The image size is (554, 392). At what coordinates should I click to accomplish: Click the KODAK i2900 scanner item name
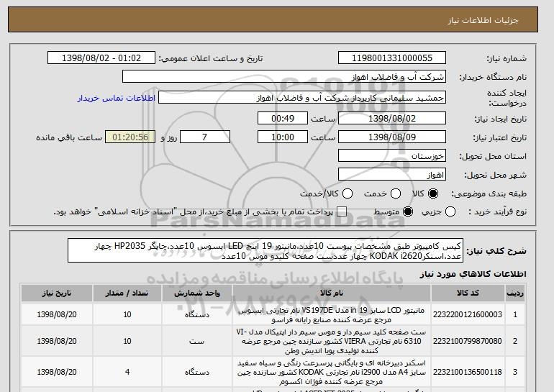click(x=332, y=373)
